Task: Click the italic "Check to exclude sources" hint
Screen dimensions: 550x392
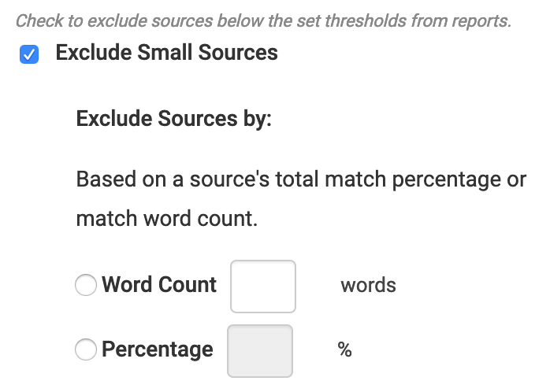Action: (110, 21)
